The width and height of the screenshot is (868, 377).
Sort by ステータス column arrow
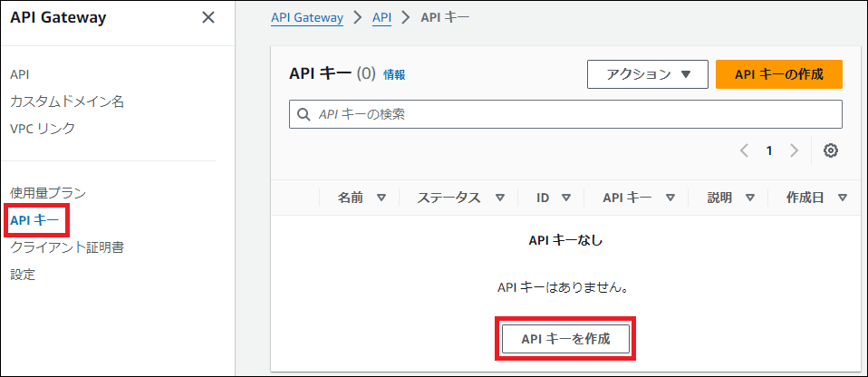pyautogui.click(x=499, y=198)
